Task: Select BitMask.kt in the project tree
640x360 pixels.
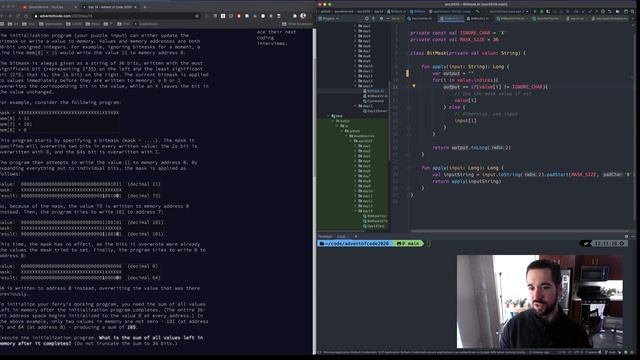Action: [373, 91]
